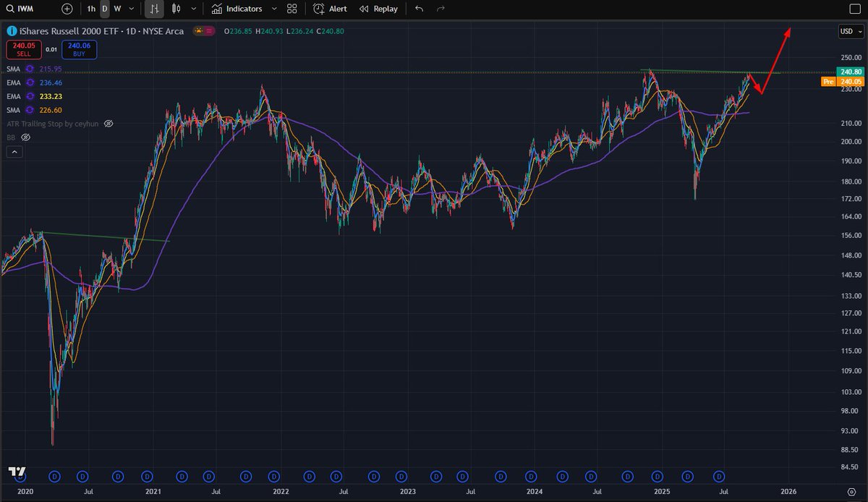The width and height of the screenshot is (868, 502).
Task: Open the Indicators dialog
Action: pos(237,9)
